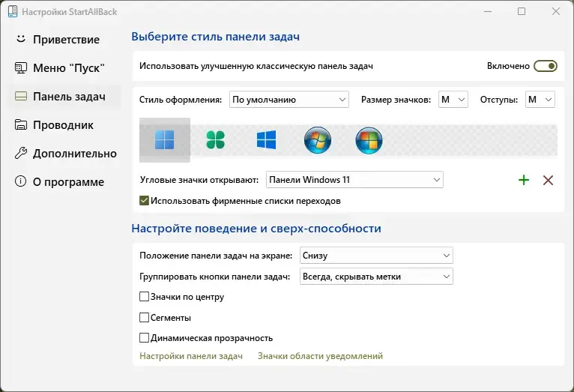Select the Windows 7 orb start icon
574x392 pixels.
pyautogui.click(x=318, y=140)
